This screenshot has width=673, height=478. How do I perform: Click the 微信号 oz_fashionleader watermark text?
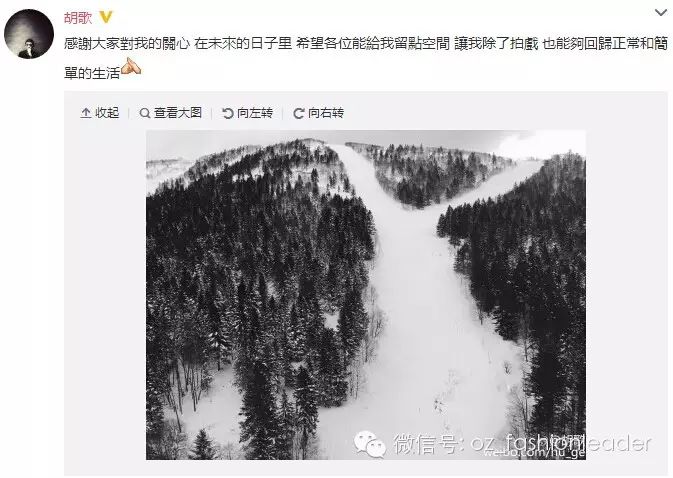(522, 443)
